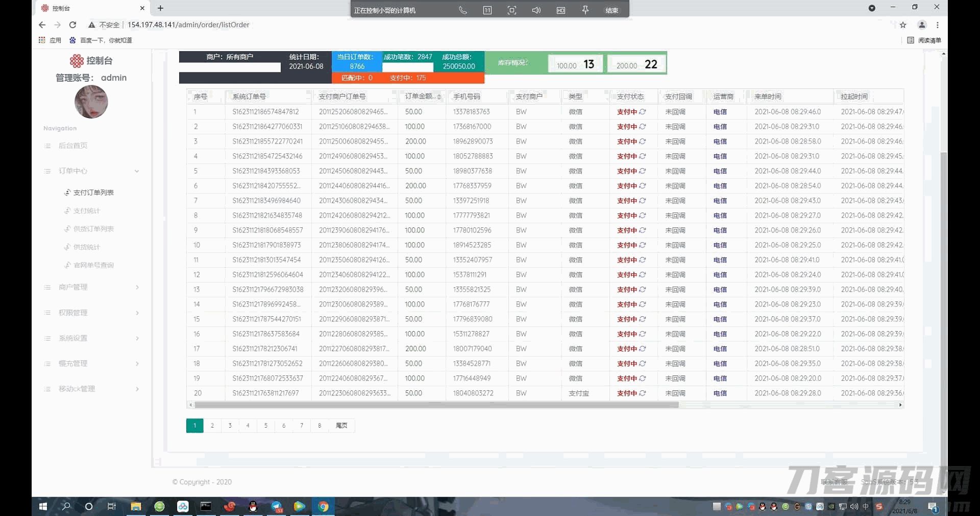Click the phone call icon in remote toolbar
The width and height of the screenshot is (980, 516).
pyautogui.click(x=462, y=10)
